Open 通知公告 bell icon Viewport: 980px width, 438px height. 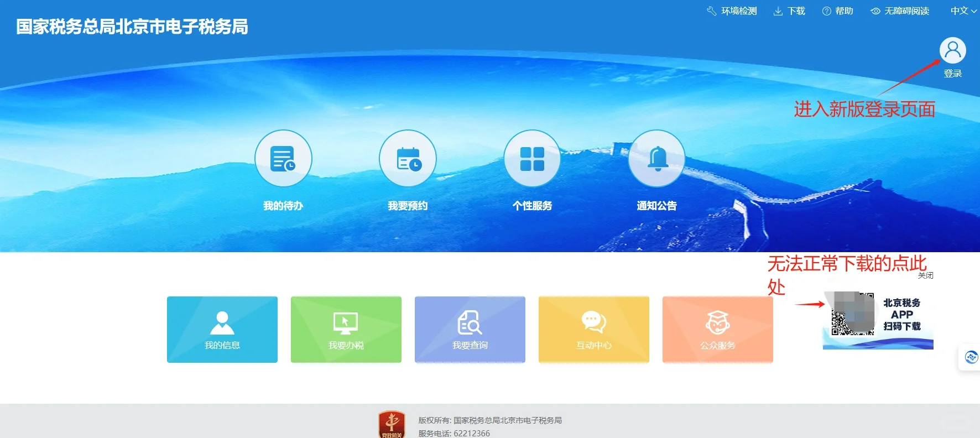click(656, 159)
